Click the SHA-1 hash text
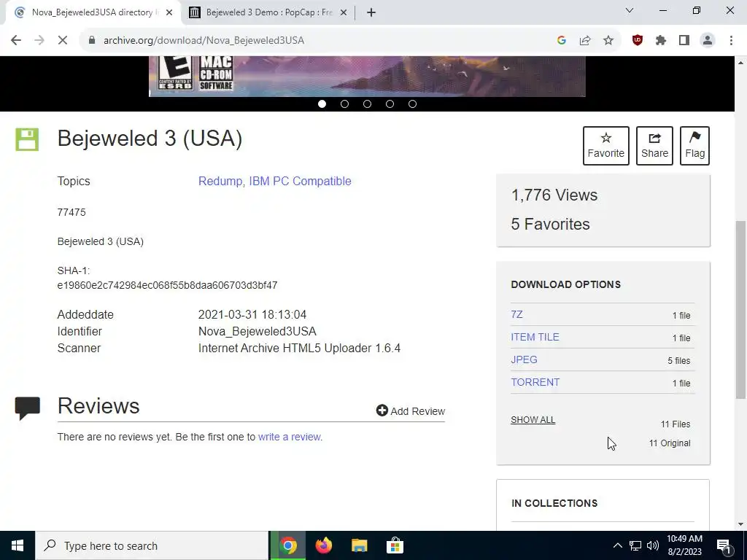The width and height of the screenshot is (747, 560). (x=167, y=285)
